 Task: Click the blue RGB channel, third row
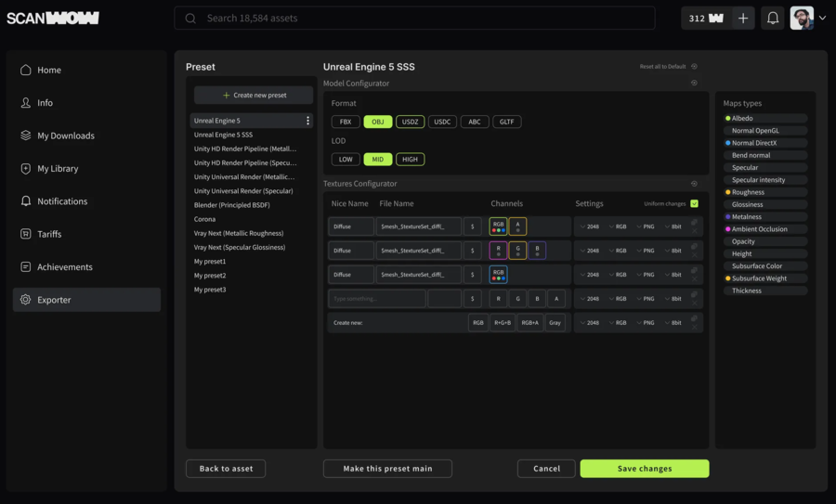pyautogui.click(x=499, y=275)
